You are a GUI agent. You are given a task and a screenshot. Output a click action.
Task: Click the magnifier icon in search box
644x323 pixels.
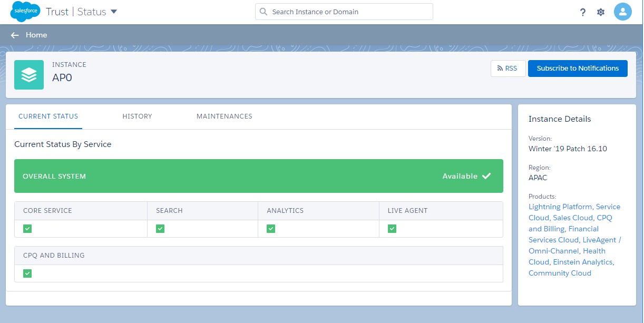264,12
